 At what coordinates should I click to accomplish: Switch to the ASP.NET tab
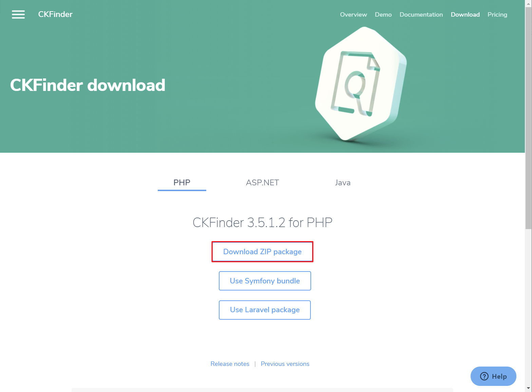(262, 183)
